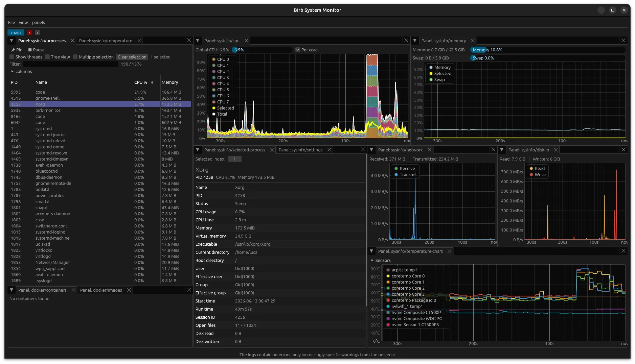The height and width of the screenshot is (364, 635).
Task: Close the whole memory panel group
Action: (623, 41)
